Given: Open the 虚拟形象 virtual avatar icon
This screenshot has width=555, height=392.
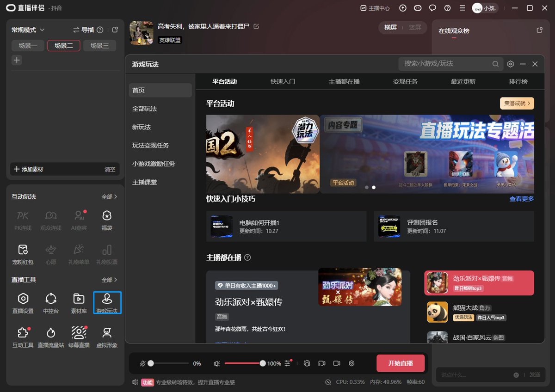Looking at the screenshot, I should coord(107,337).
